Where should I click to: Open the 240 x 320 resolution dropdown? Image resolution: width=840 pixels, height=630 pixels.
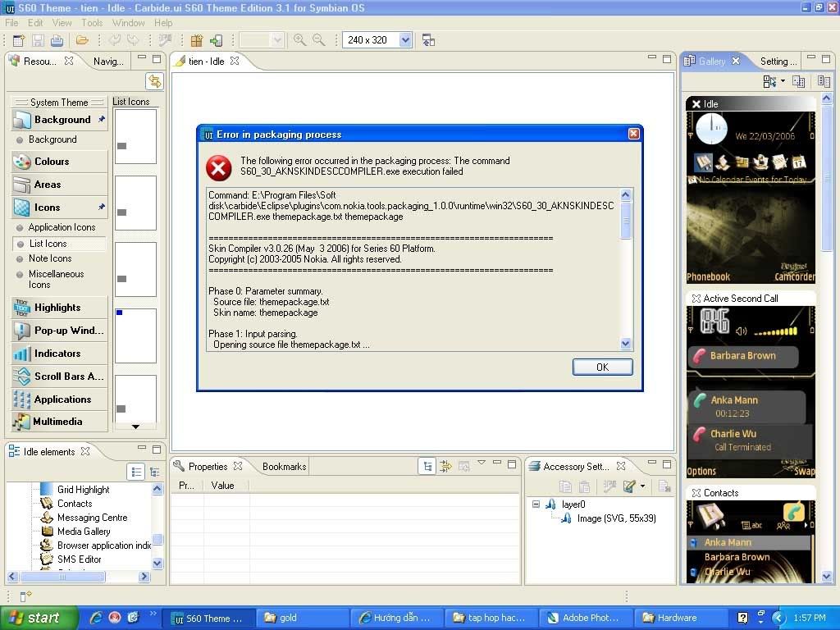point(405,40)
